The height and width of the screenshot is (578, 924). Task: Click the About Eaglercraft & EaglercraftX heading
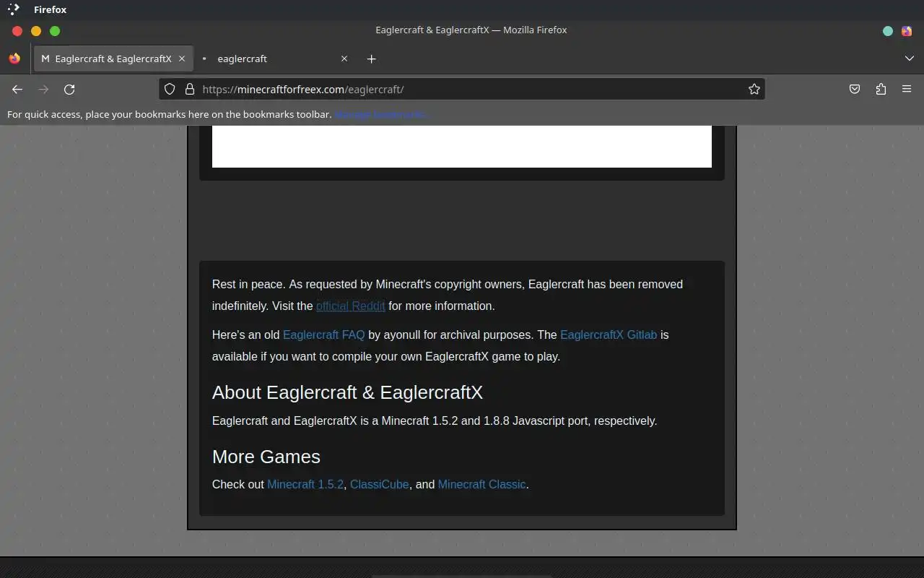click(x=347, y=392)
